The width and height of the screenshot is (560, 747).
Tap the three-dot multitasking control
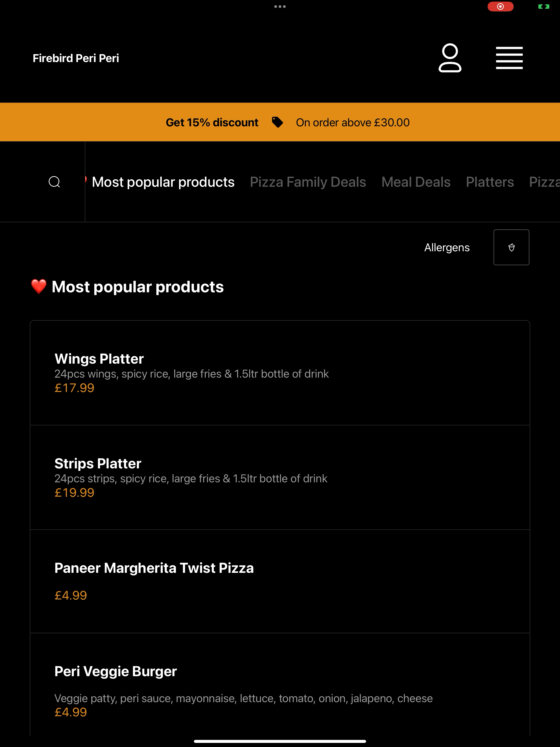(280, 6)
